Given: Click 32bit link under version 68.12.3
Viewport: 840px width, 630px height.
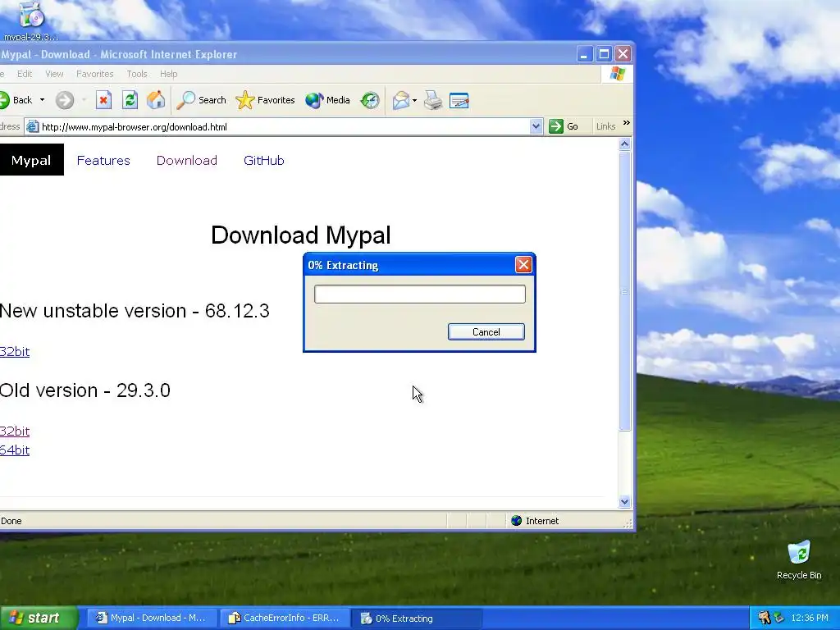Looking at the screenshot, I should pos(15,351).
